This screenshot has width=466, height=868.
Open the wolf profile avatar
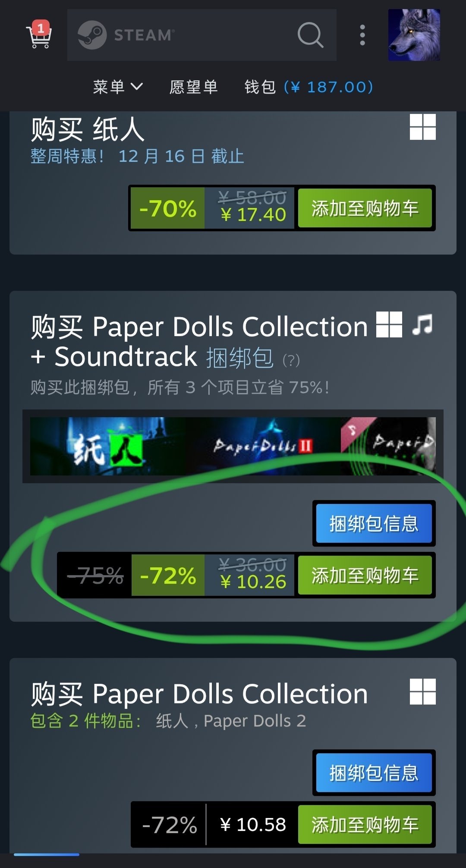(x=414, y=35)
